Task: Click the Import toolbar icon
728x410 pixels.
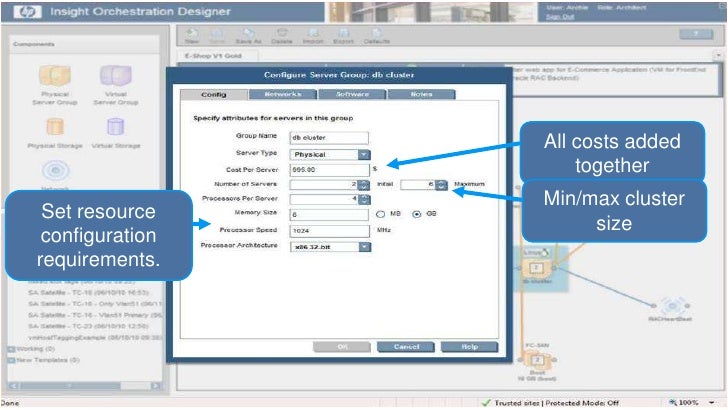Action: click(x=312, y=33)
